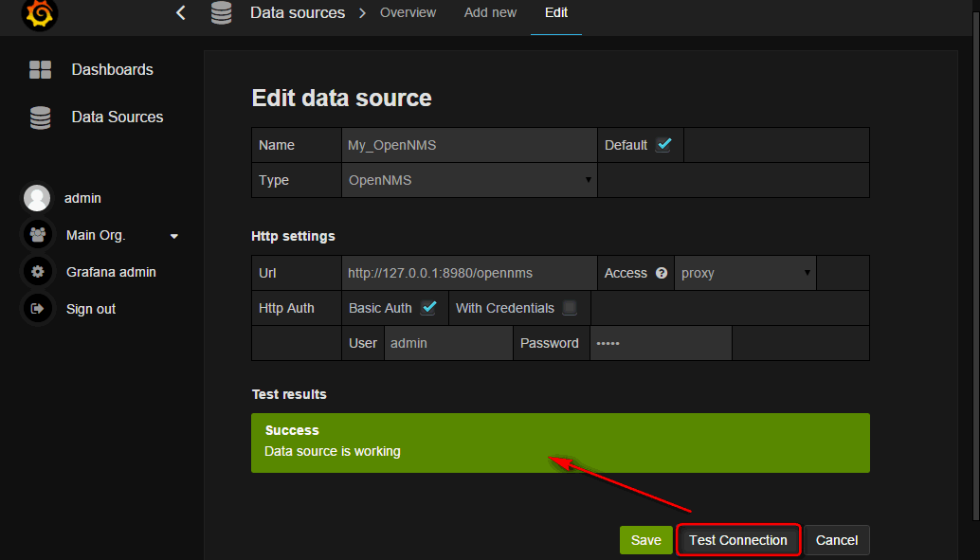Open the admin profile link
The width and height of the screenshot is (980, 560).
(x=82, y=198)
